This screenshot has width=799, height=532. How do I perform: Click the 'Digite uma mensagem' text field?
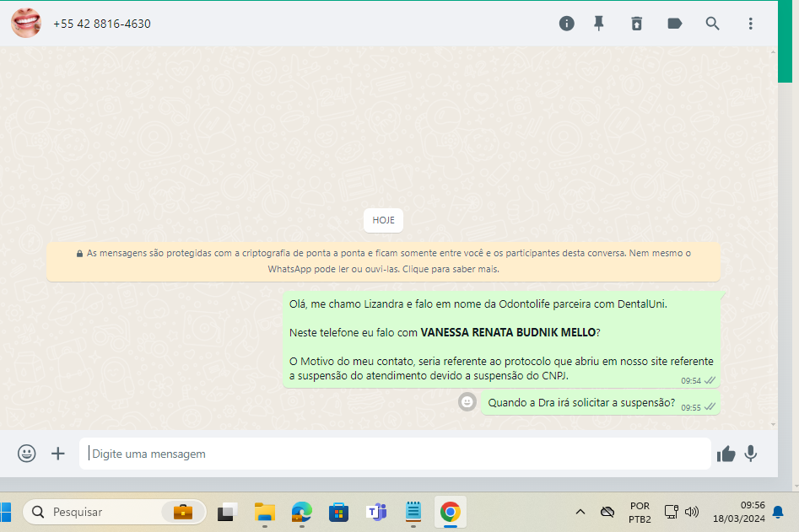397,454
